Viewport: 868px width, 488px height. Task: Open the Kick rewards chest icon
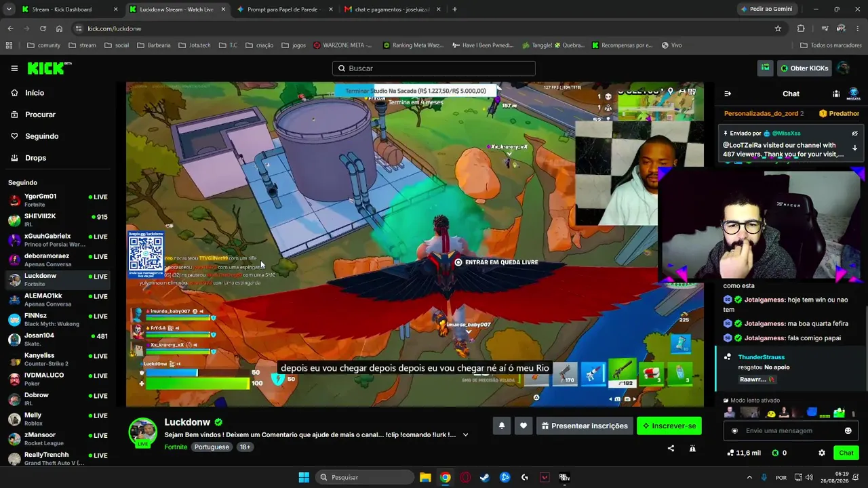point(765,68)
